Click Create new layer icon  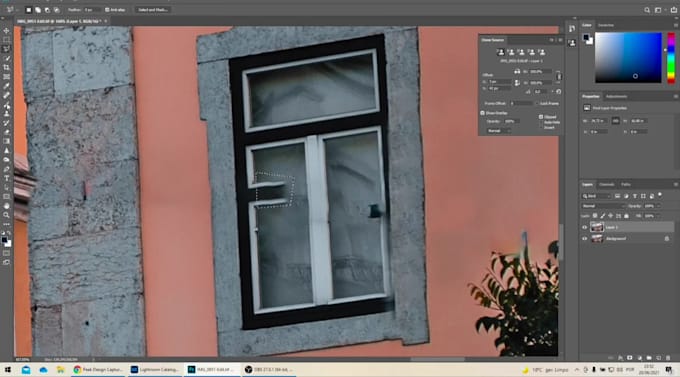coord(658,358)
